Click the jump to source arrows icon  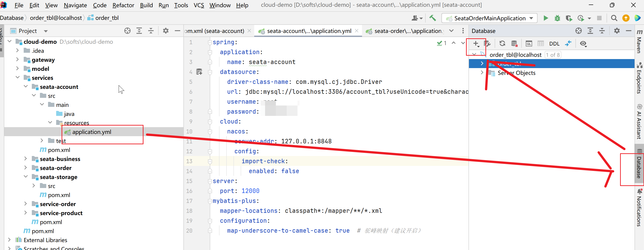568,44
